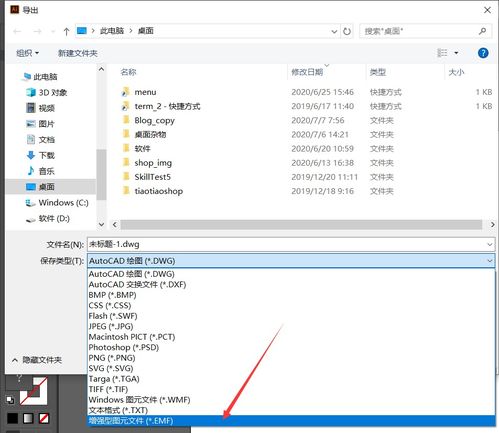This screenshot has width=499, height=433.
Task: Click horizontal scrollbar right arrow
Action: pyautogui.click(x=492, y=225)
